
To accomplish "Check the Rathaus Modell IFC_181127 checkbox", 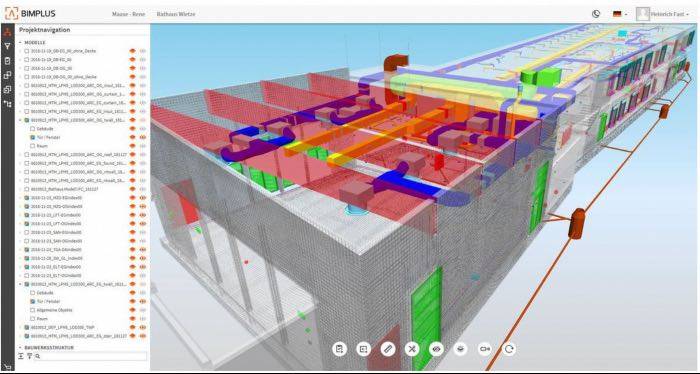I will [27, 189].
